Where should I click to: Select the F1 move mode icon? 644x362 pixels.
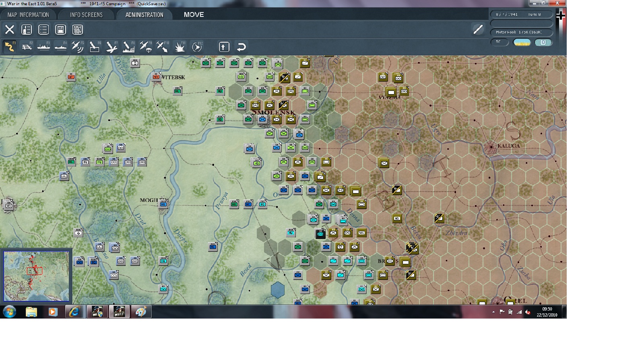click(x=10, y=47)
